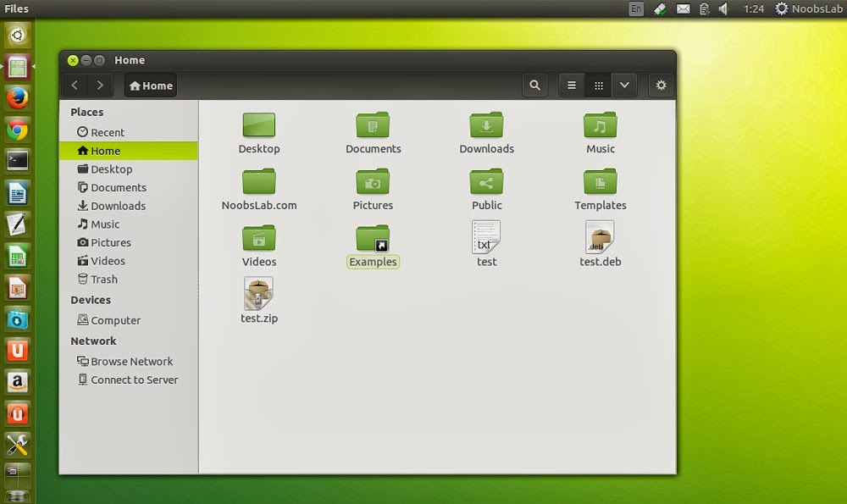This screenshot has width=847, height=504.
Task: Open the gear settings menu
Action: tap(662, 86)
